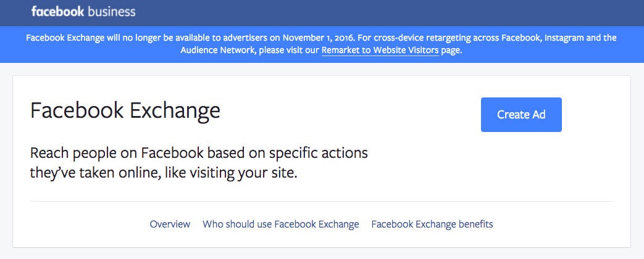The image size is (644, 259).
Task: Open the Remarket to Website Visitors link
Action: (380, 51)
